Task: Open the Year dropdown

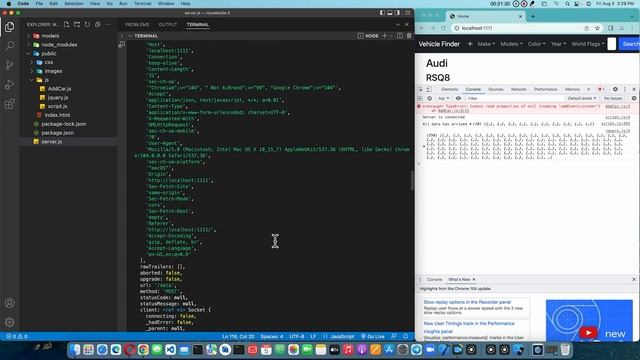Action: click(x=558, y=44)
